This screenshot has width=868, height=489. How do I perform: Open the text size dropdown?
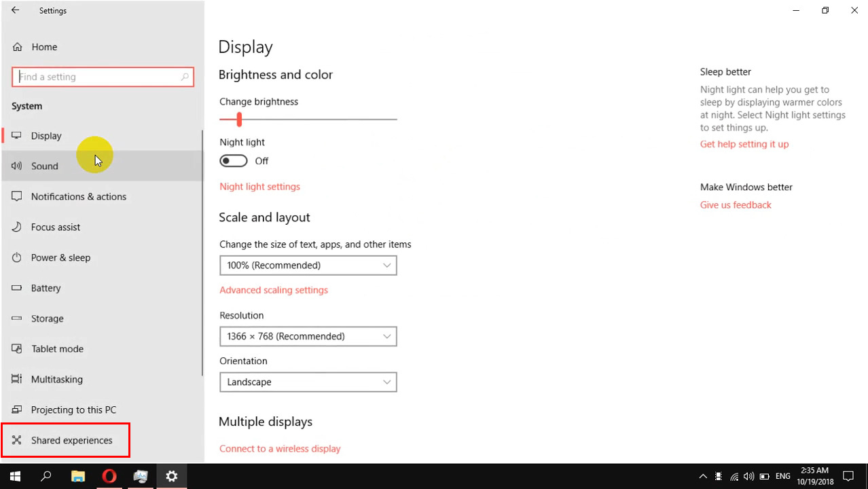click(x=308, y=265)
